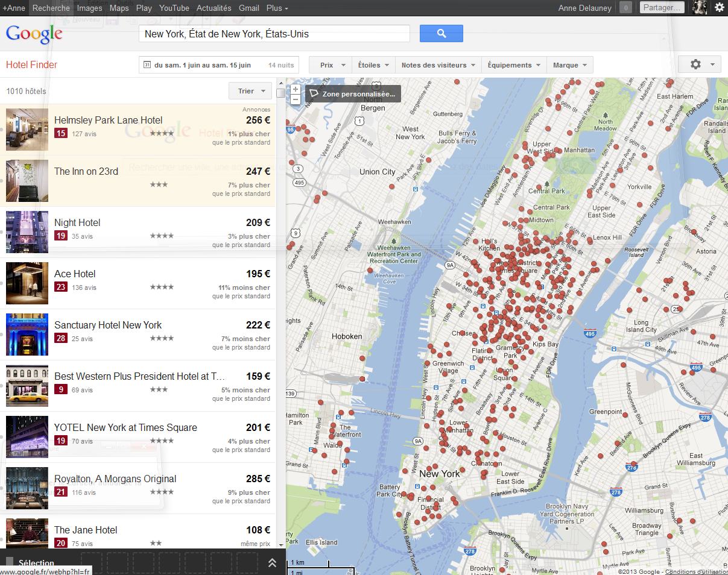Click The Jane Hotel rating badge 20

pyautogui.click(x=60, y=543)
